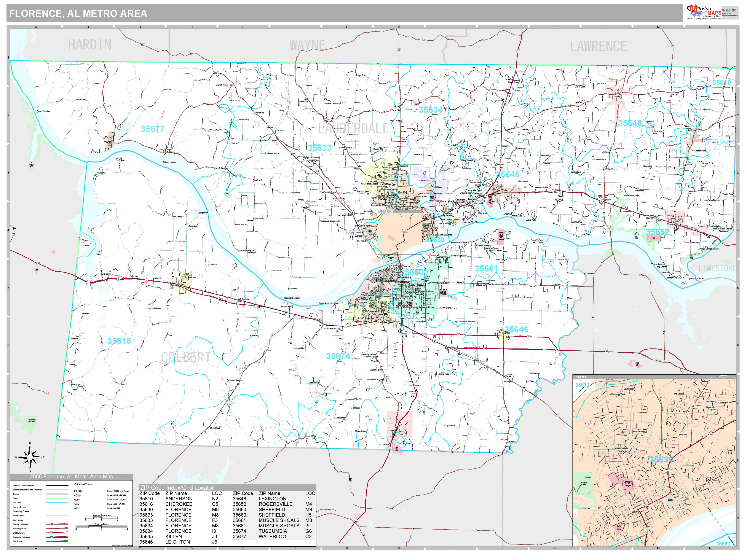
Task: Click the light green State line swatch in legend
Action: pyautogui.click(x=57, y=499)
